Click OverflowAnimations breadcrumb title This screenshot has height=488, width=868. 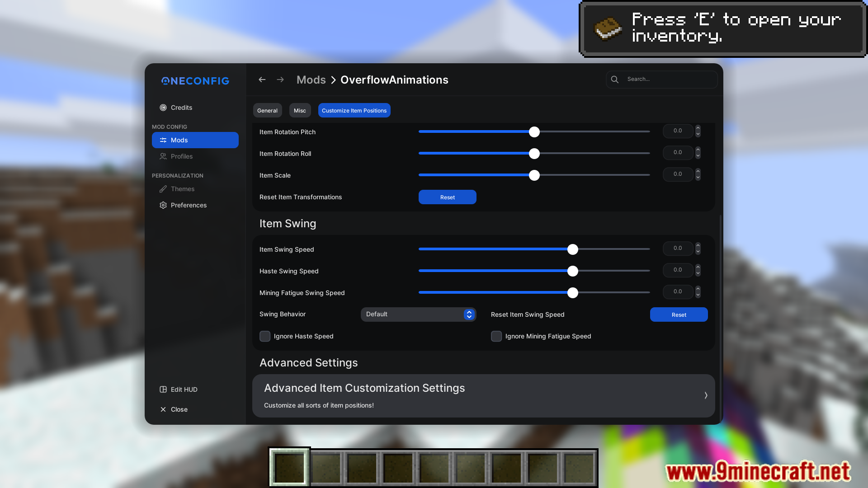tap(394, 80)
